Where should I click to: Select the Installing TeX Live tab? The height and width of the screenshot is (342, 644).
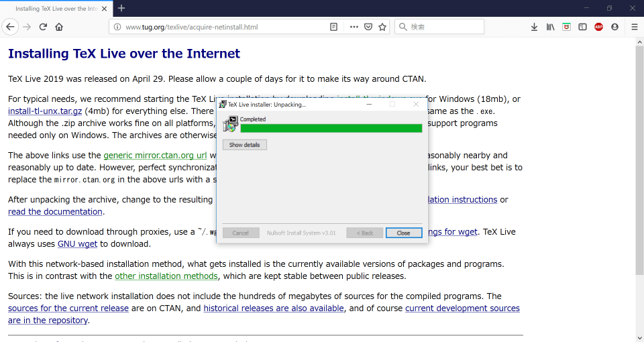point(54,8)
